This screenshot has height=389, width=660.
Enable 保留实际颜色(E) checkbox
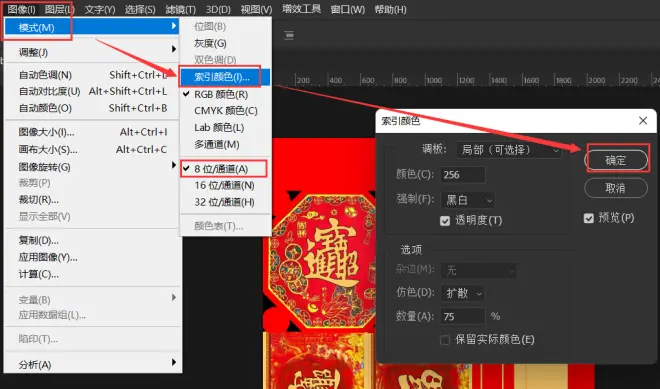coord(444,340)
